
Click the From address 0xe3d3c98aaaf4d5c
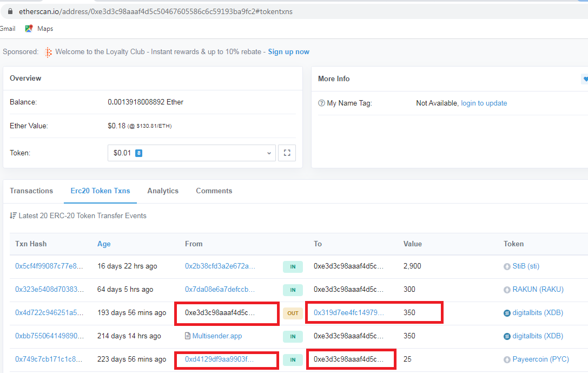coord(220,312)
